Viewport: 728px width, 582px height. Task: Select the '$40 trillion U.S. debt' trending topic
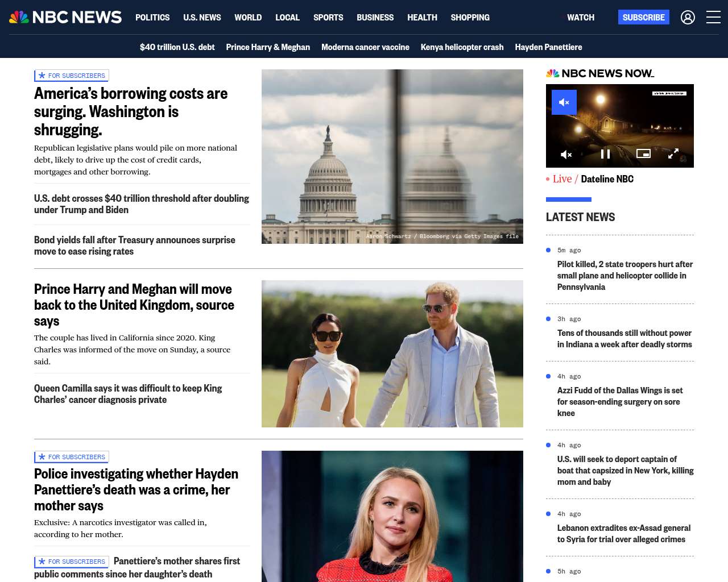[177, 47]
